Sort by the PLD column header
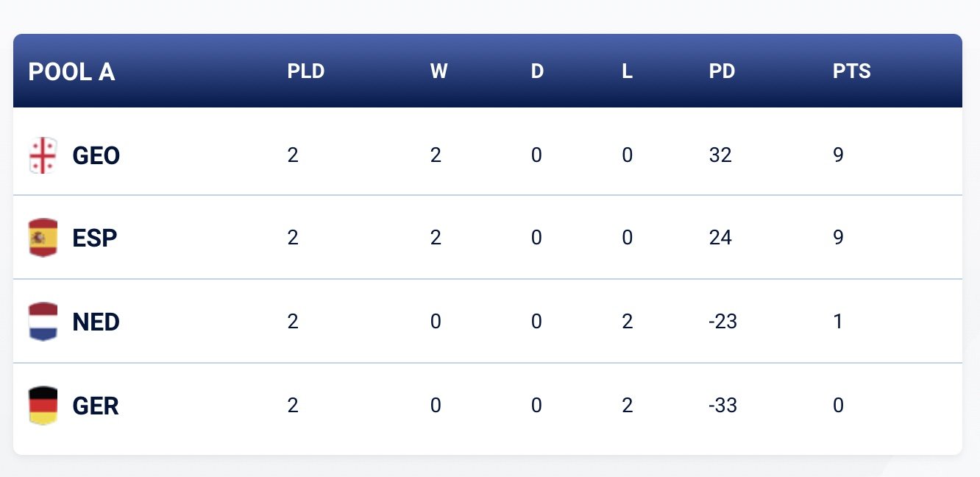Image resolution: width=980 pixels, height=477 pixels. [x=306, y=71]
